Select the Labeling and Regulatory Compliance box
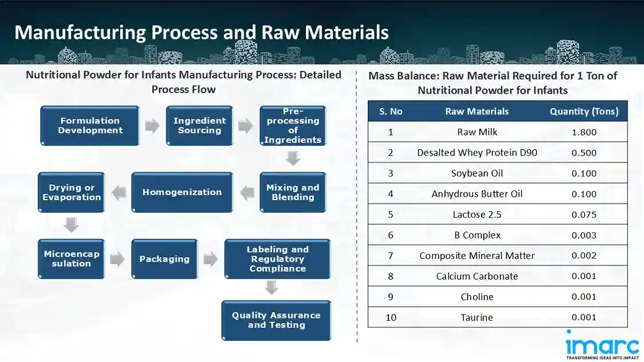The image size is (644, 362). [x=277, y=259]
